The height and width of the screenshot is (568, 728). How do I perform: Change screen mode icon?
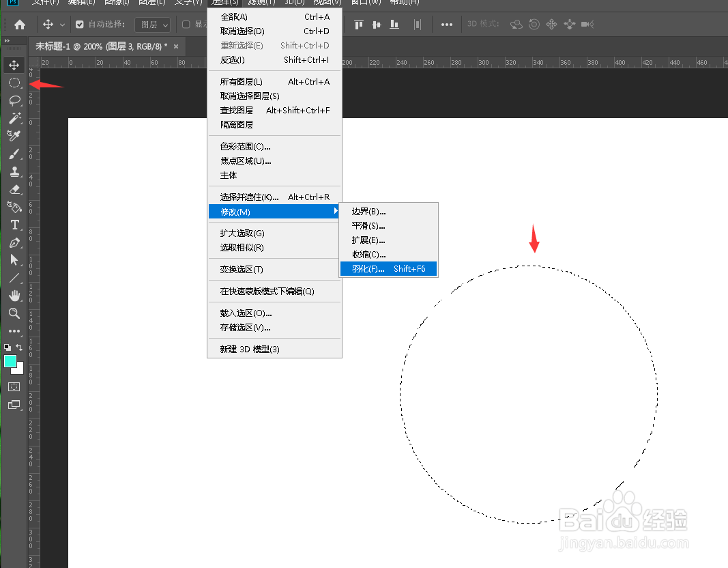pyautogui.click(x=14, y=405)
